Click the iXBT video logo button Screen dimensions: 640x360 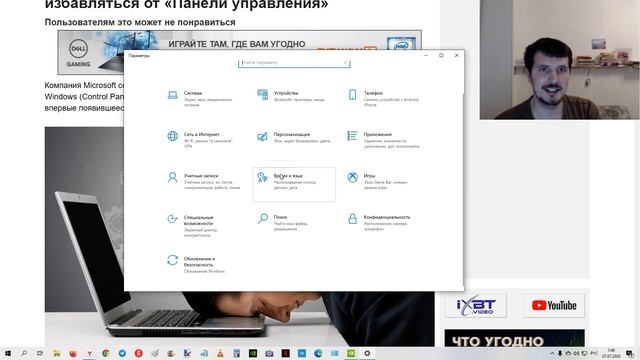point(476,305)
